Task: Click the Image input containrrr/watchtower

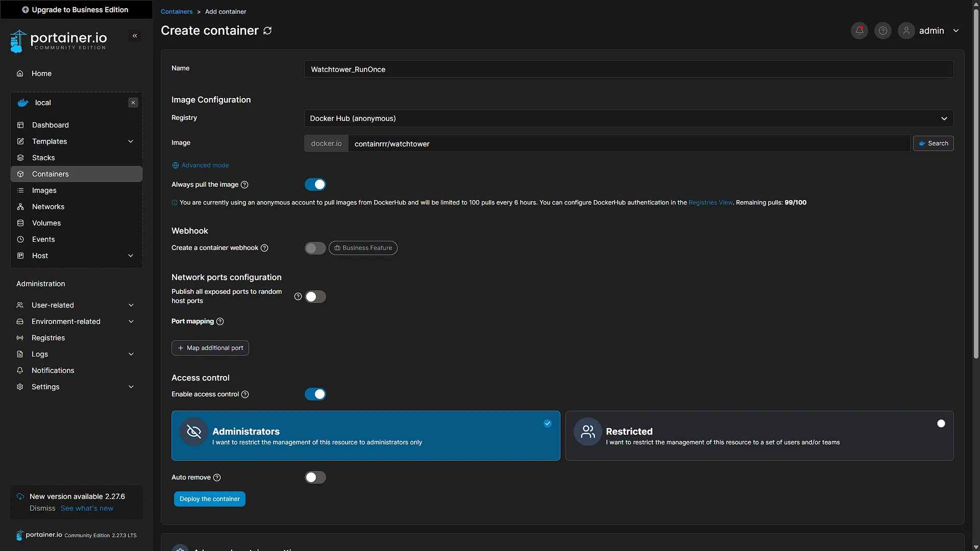Action: point(629,144)
